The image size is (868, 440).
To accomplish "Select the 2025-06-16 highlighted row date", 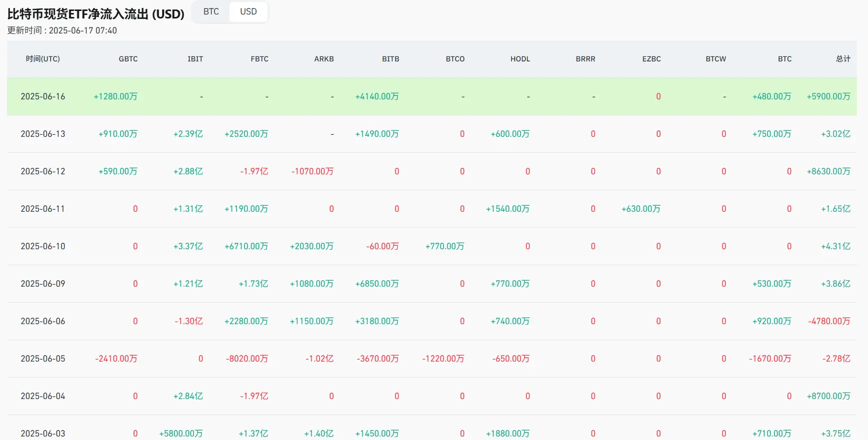I will [43, 96].
